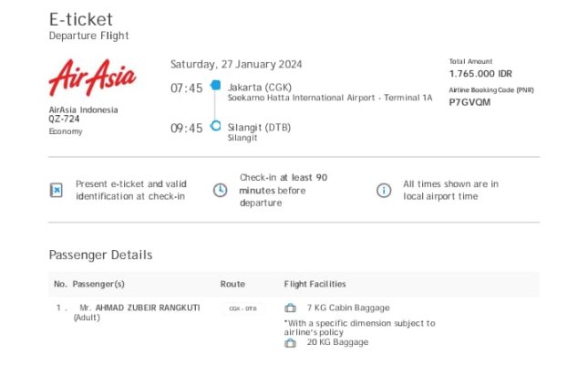Click the date Saturday, 27 January 2024

click(236, 65)
